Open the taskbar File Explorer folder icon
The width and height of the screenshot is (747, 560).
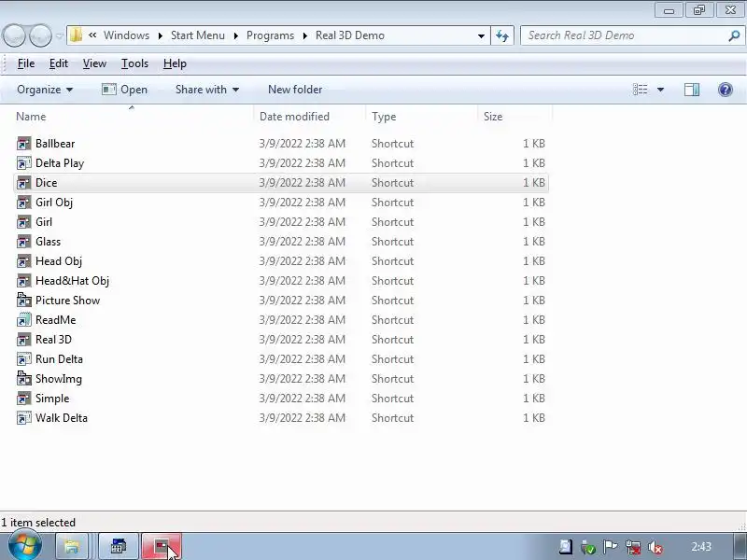[x=72, y=547]
